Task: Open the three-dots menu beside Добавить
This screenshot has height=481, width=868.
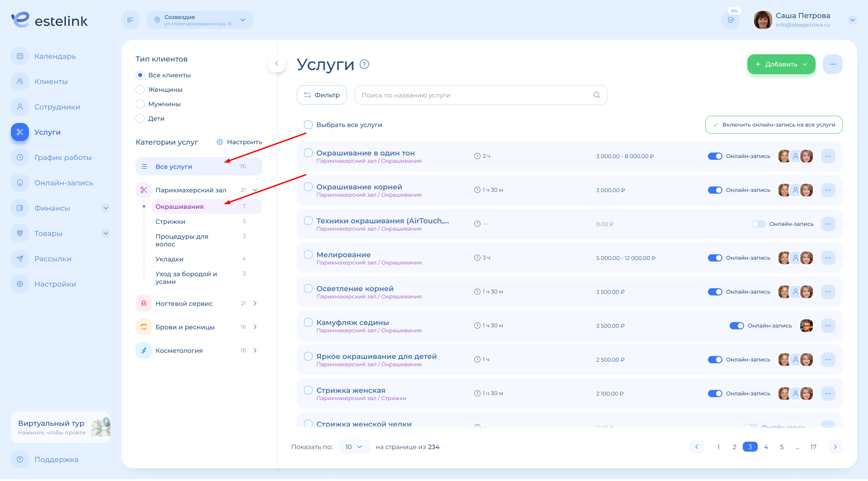Action: pyautogui.click(x=832, y=64)
